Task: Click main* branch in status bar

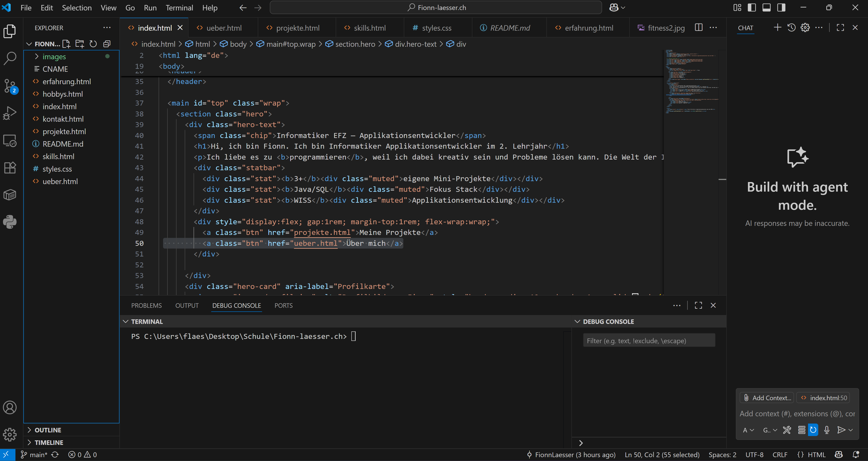Action: (34, 455)
